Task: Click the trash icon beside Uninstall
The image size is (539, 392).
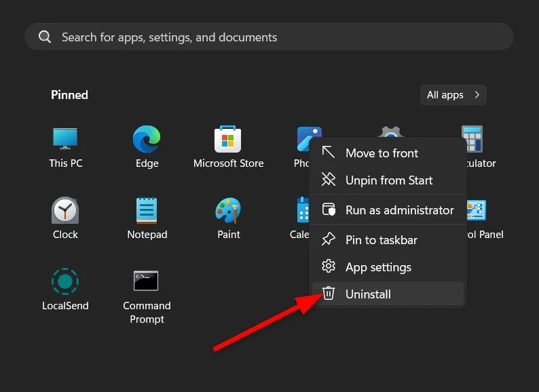Action: [x=329, y=294]
